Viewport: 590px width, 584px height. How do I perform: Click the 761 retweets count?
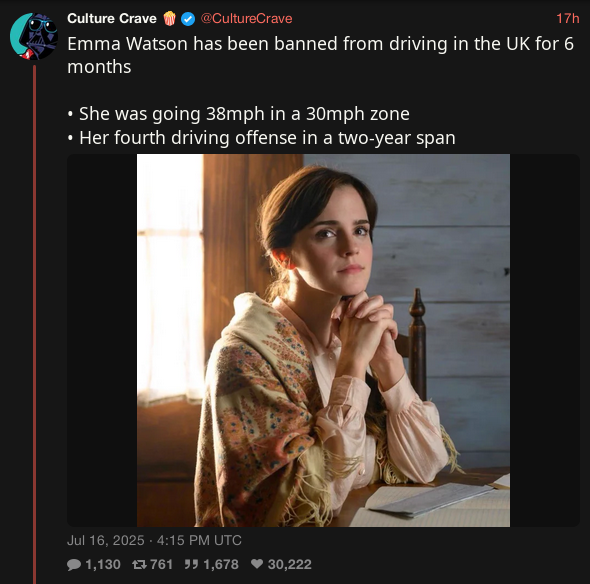click(161, 564)
